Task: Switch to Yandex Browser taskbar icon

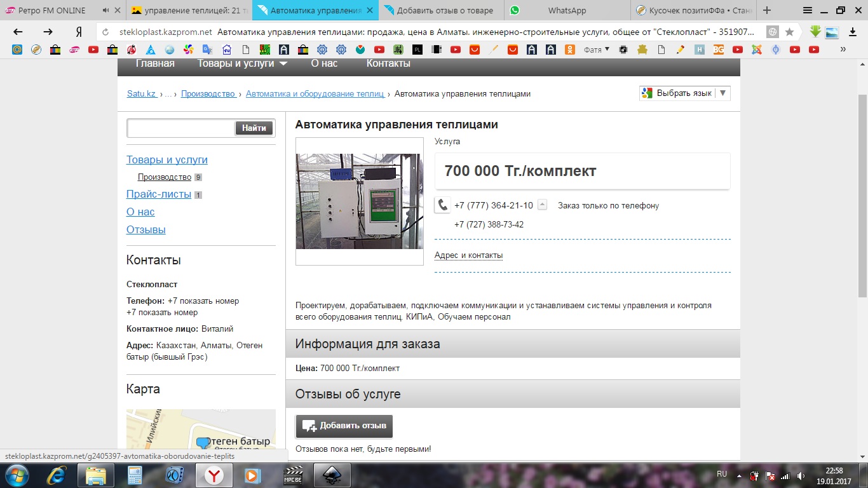Action: [214, 475]
